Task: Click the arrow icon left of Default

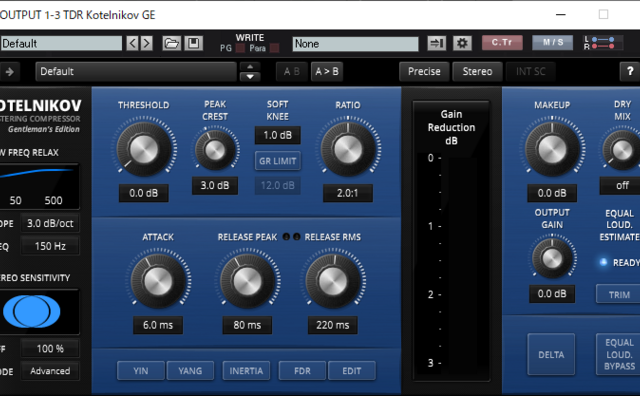Action: [x=9, y=72]
